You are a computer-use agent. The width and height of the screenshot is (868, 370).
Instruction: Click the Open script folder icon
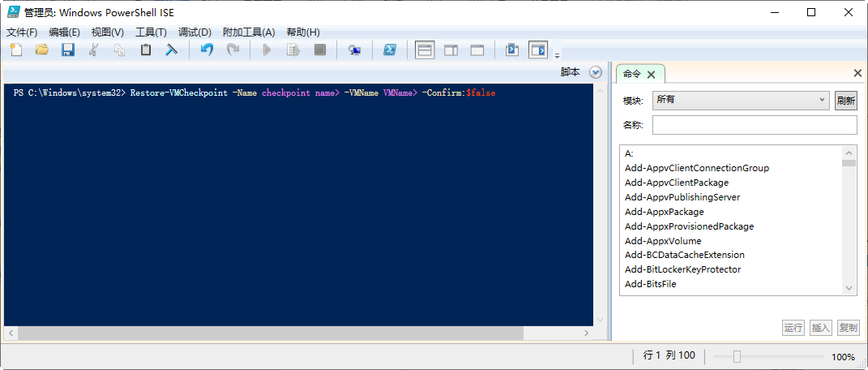[42, 50]
